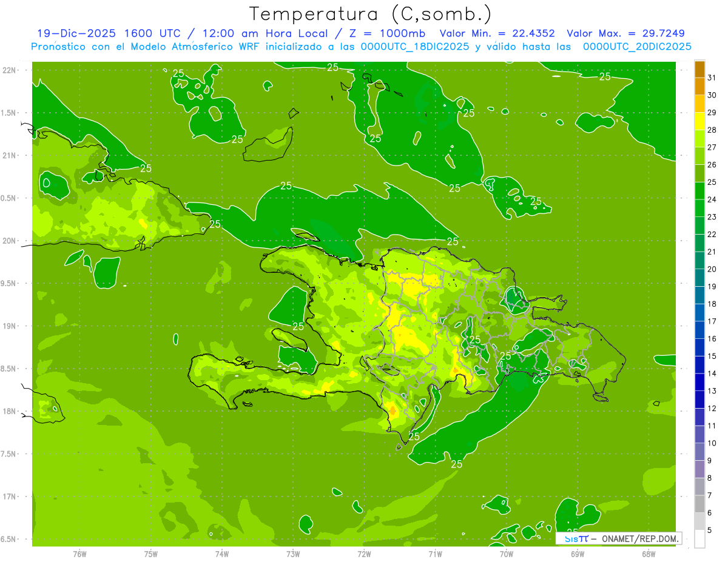Click the colorbar segment between 30 and 31
728x562 pixels.
[699, 86]
